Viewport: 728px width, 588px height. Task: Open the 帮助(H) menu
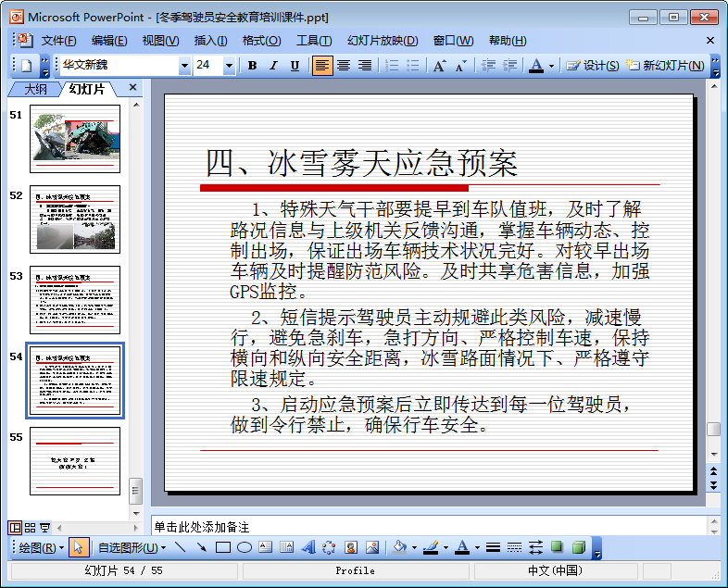tap(508, 41)
